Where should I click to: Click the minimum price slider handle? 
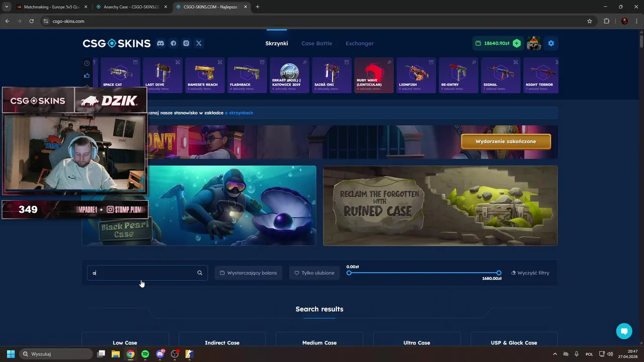pyautogui.click(x=349, y=273)
